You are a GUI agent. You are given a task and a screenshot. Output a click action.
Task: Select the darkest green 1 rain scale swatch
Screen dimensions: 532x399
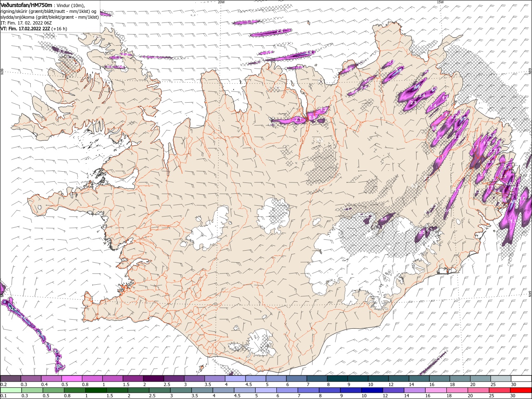coord(96,390)
